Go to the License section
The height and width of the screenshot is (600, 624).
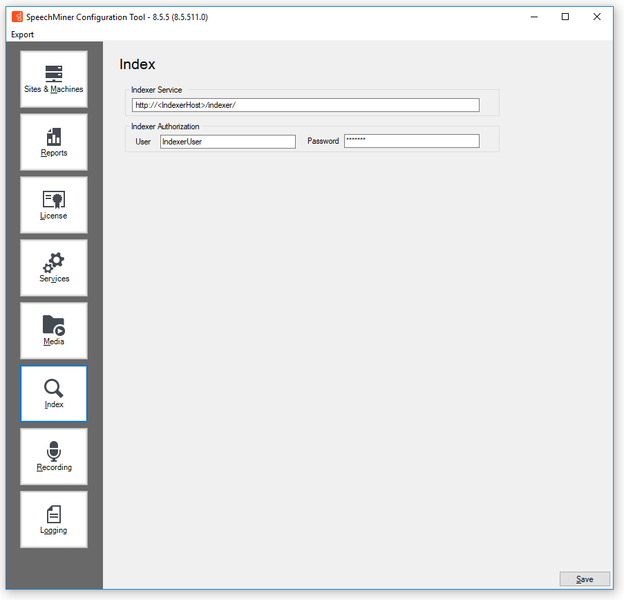(54, 205)
